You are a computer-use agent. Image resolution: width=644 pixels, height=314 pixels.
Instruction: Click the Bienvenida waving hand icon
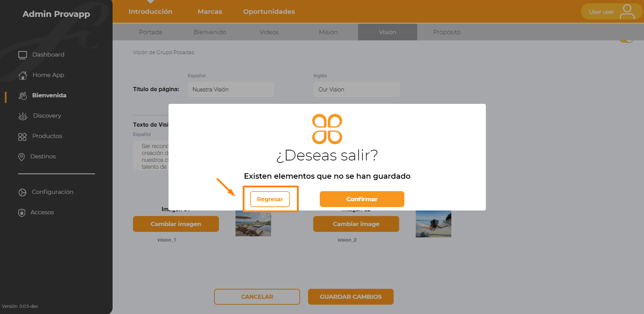click(22, 96)
